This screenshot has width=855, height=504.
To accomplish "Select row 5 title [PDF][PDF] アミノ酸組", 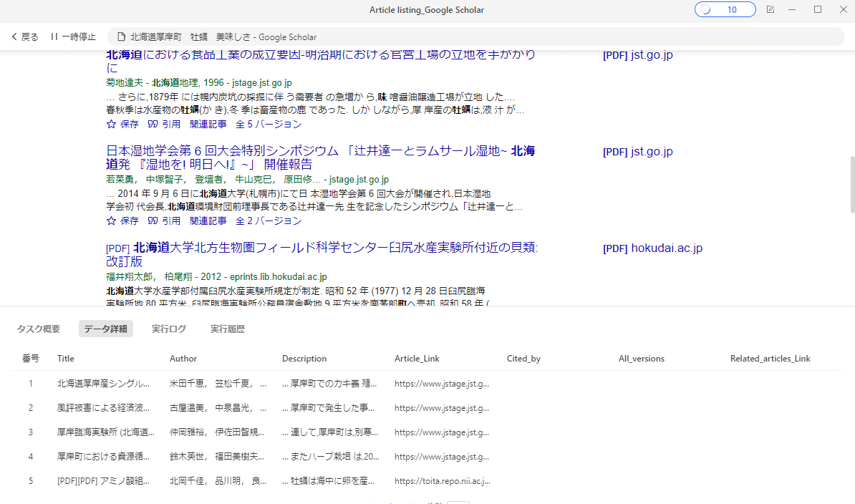I will click(104, 481).
